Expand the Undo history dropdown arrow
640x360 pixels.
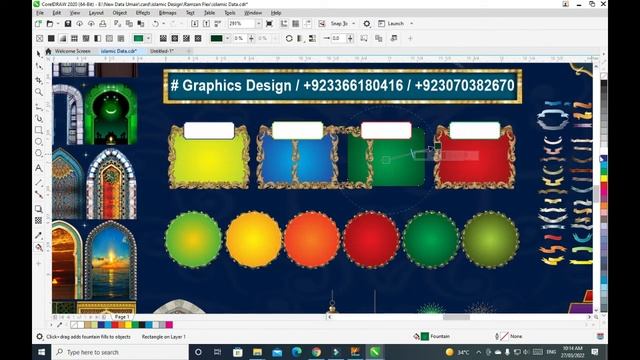pos(164,24)
